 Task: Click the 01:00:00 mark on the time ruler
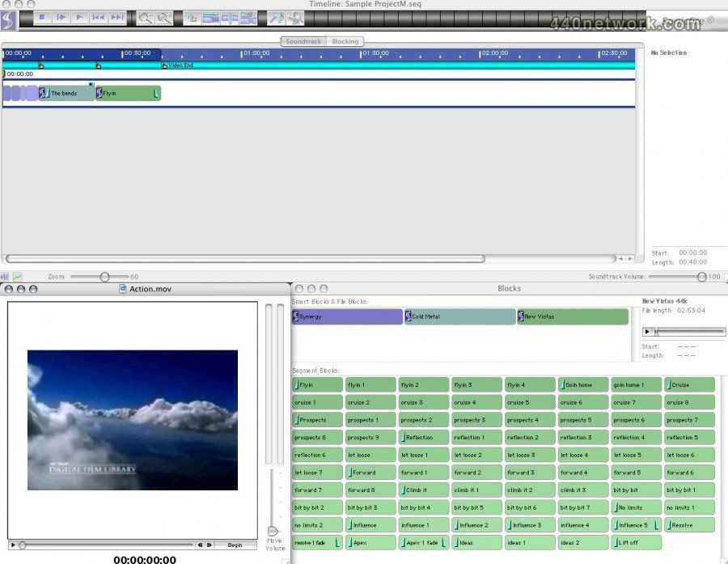coord(256,53)
